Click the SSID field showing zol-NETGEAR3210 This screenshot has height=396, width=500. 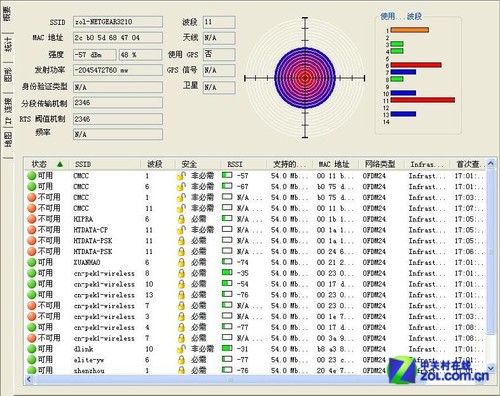(x=118, y=22)
